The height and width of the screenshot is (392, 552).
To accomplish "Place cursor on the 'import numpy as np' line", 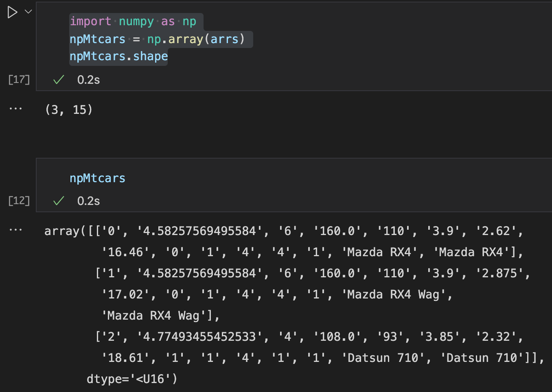I will [x=133, y=21].
